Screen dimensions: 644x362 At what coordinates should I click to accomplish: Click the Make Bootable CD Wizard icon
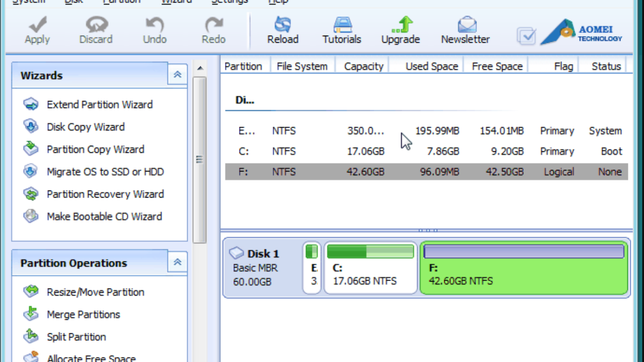[x=31, y=216]
